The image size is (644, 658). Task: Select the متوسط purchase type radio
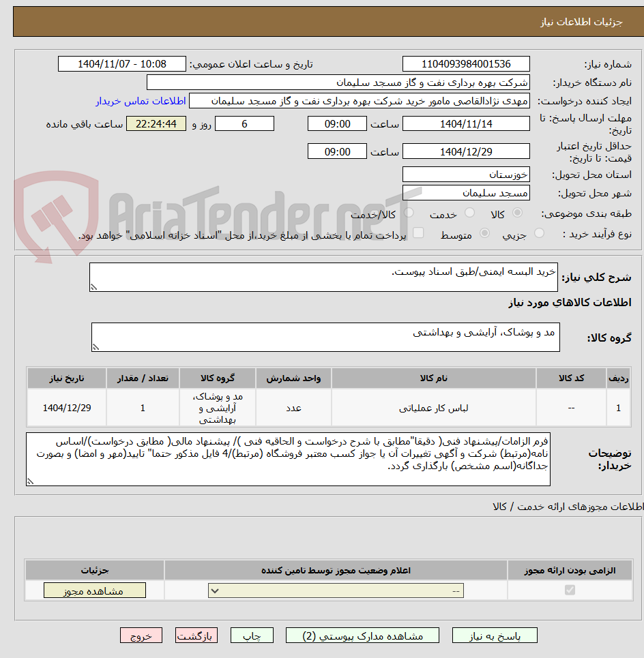(x=484, y=233)
